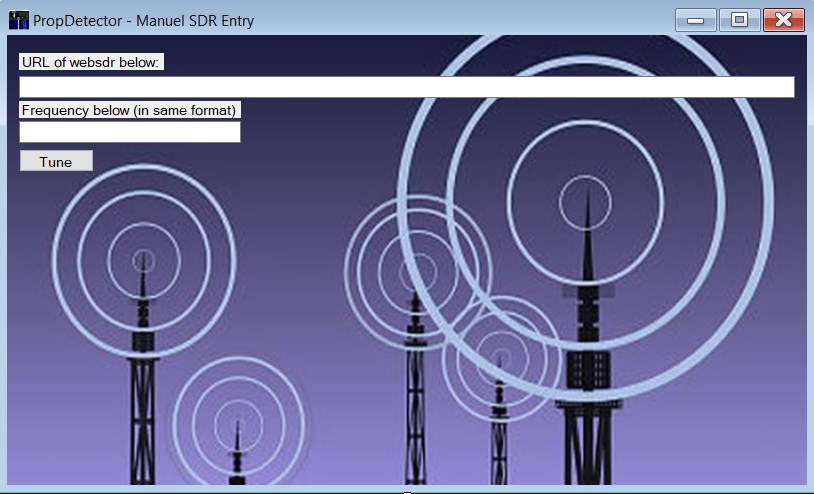The width and height of the screenshot is (814, 494).
Task: Close the PropDetector window
Action: pyautogui.click(x=783, y=20)
